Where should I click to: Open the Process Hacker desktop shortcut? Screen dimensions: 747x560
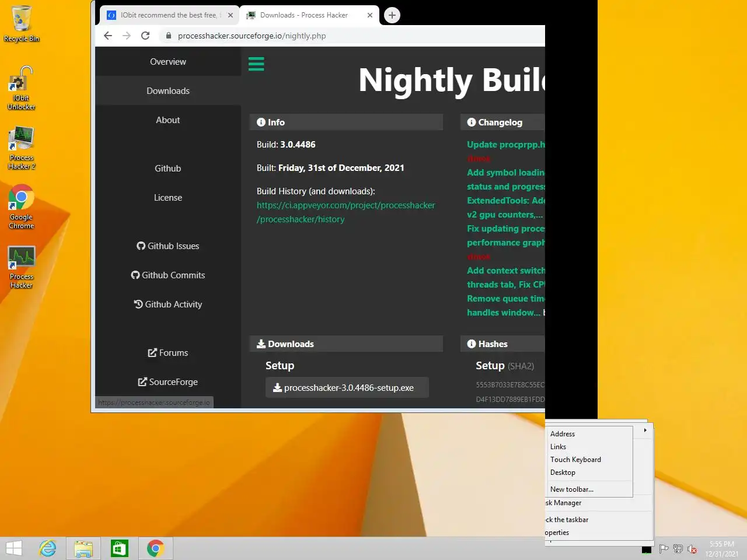[x=21, y=267]
